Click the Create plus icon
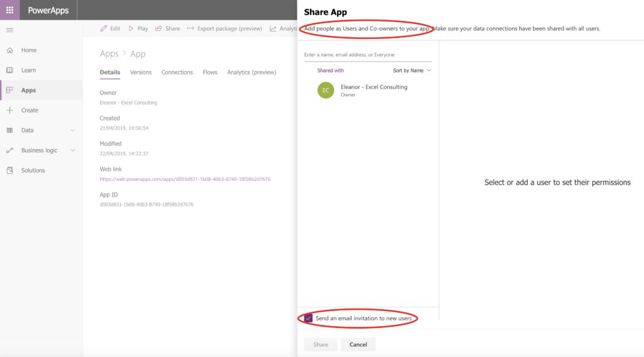Screen dimensions: 644x357 click(x=10, y=110)
